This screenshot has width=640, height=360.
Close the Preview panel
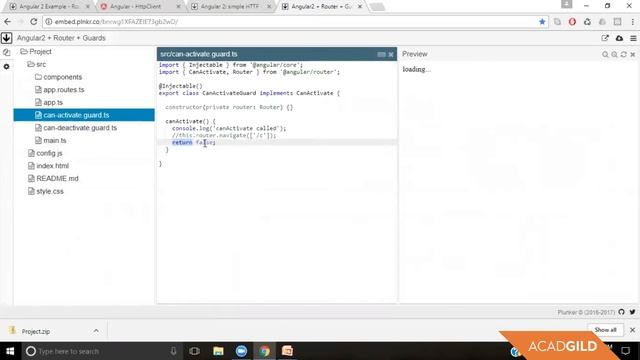click(x=633, y=54)
